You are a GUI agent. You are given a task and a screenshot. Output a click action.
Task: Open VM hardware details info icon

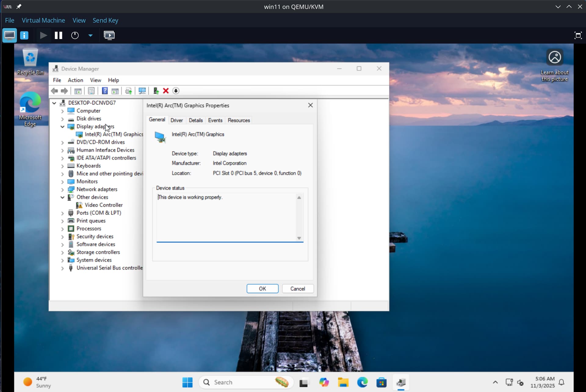24,35
